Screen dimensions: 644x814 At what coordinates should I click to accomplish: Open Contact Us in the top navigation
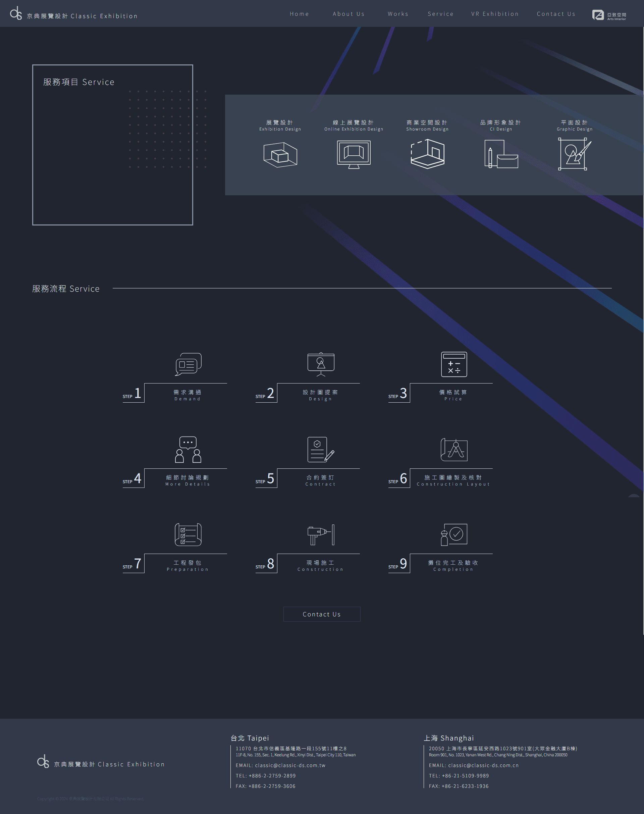pos(556,14)
